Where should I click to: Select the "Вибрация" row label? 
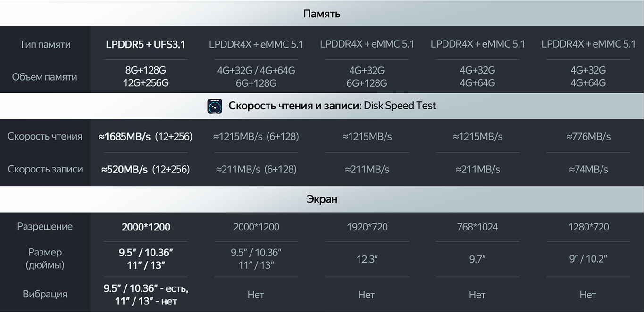tap(45, 294)
